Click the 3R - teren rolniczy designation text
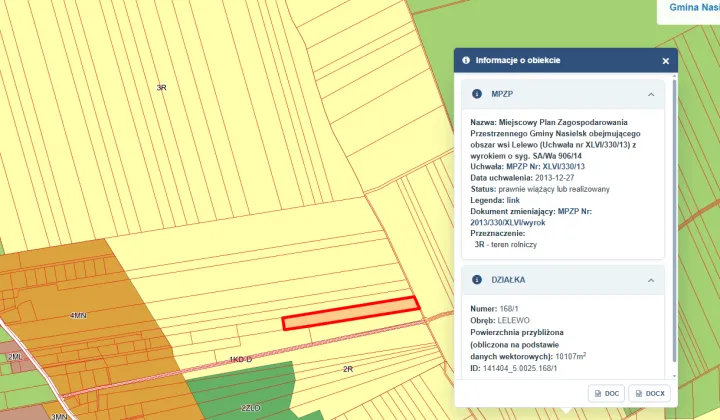Image resolution: width=720 pixels, height=420 pixels. [x=506, y=244]
